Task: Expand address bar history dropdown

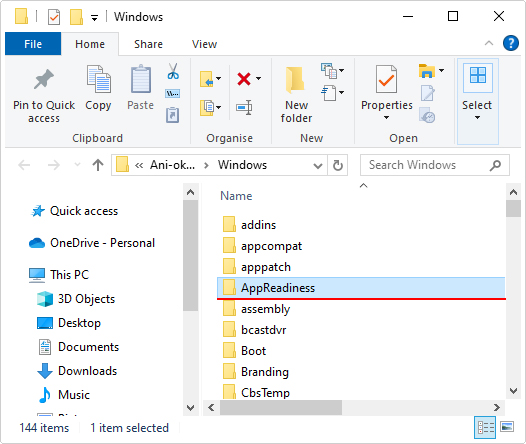Action: click(x=318, y=165)
